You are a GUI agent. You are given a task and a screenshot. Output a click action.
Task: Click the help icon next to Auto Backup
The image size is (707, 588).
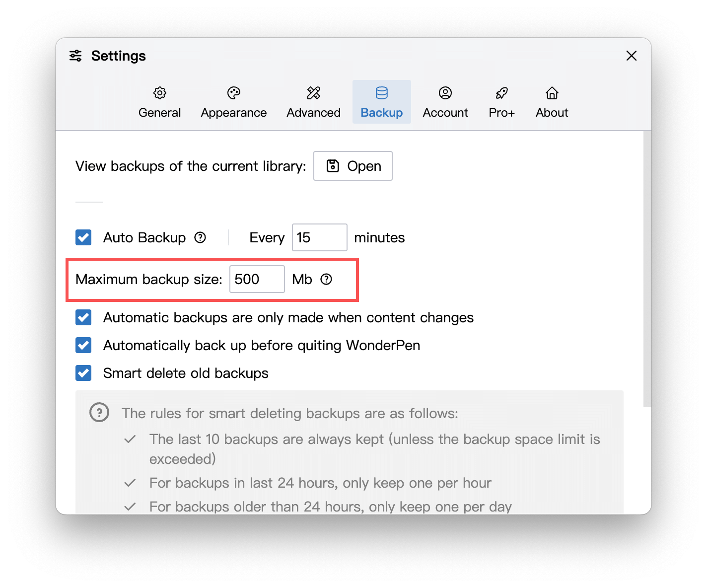click(x=200, y=237)
